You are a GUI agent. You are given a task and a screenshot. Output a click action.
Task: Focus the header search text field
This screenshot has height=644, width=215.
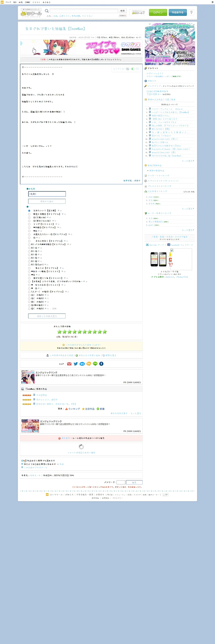coord(84,11)
